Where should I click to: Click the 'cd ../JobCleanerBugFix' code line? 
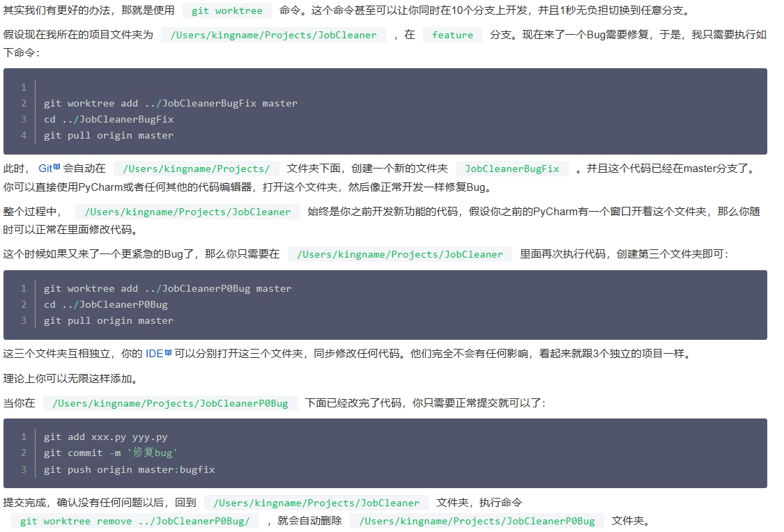coord(109,119)
